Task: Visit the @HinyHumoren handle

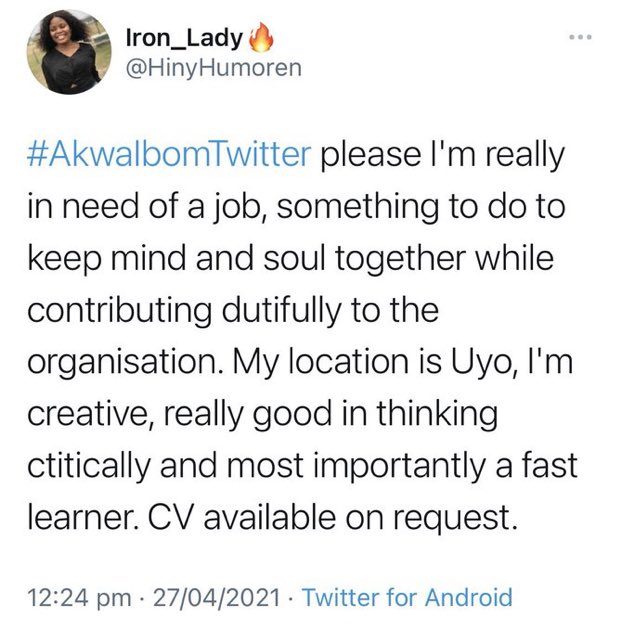Action: [214, 69]
